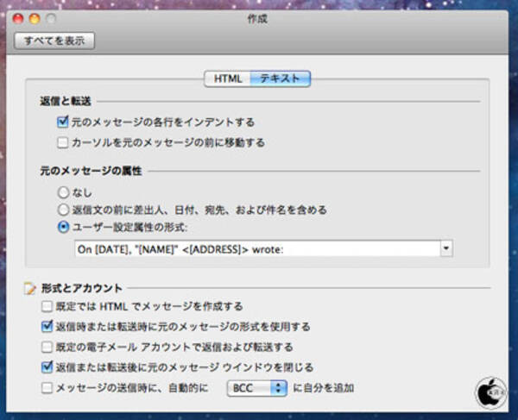The height and width of the screenshot is (420, 518).
Task: Check 既定の電子メール アカウントで返信および転送する
Action: (47, 347)
